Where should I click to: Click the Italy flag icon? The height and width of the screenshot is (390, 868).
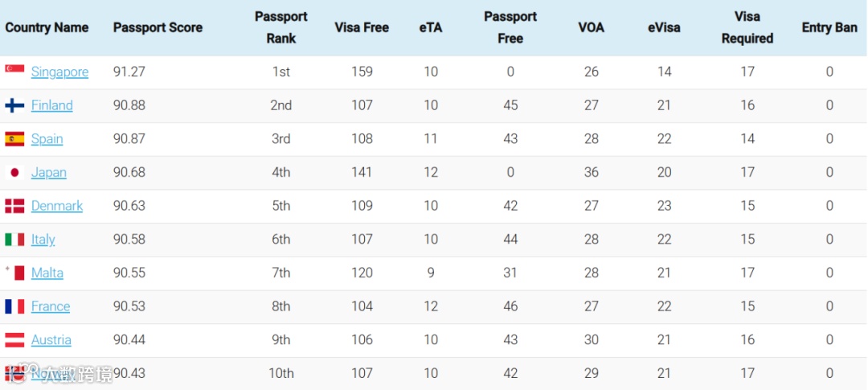14,240
